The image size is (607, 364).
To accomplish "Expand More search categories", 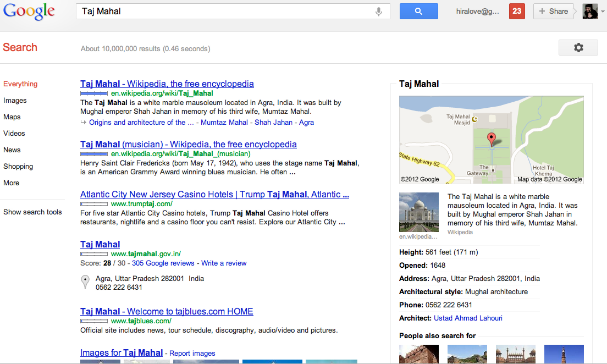I will point(11,183).
